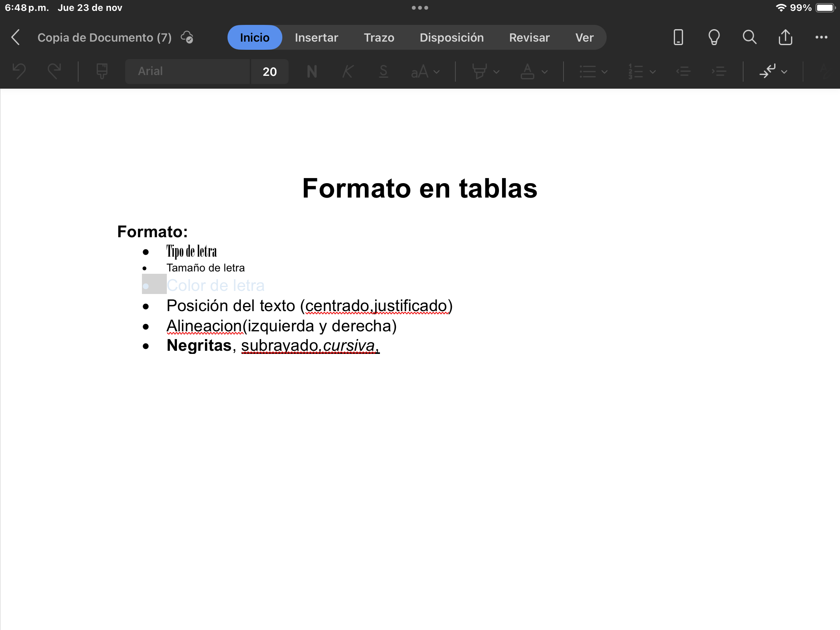Viewport: 840px width, 630px height.
Task: Open mobile view phone icon
Action: coord(678,37)
